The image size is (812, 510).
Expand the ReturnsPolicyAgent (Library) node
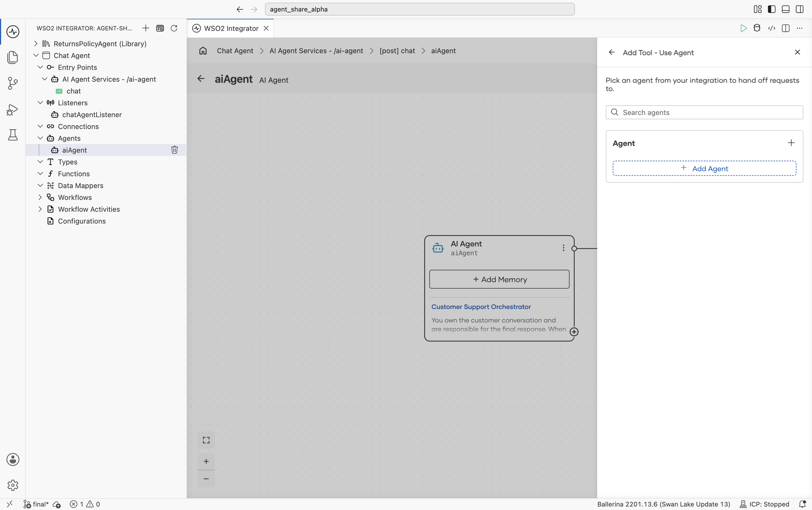pos(36,43)
